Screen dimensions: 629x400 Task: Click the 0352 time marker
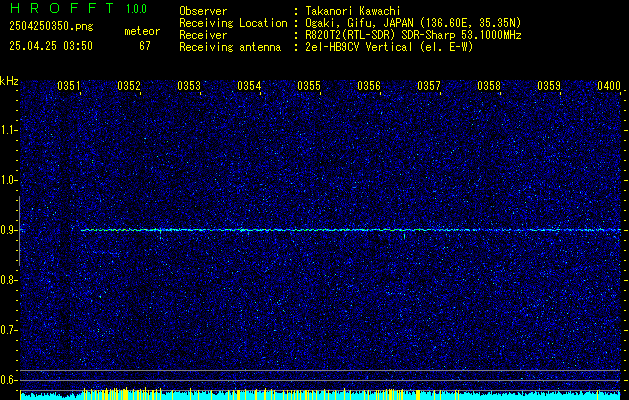click(x=129, y=86)
